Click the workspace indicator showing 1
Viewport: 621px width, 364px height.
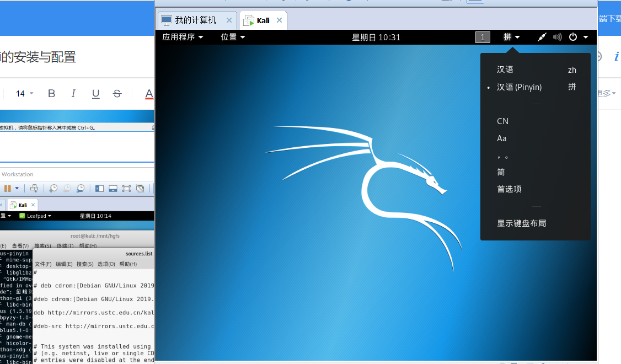(483, 38)
